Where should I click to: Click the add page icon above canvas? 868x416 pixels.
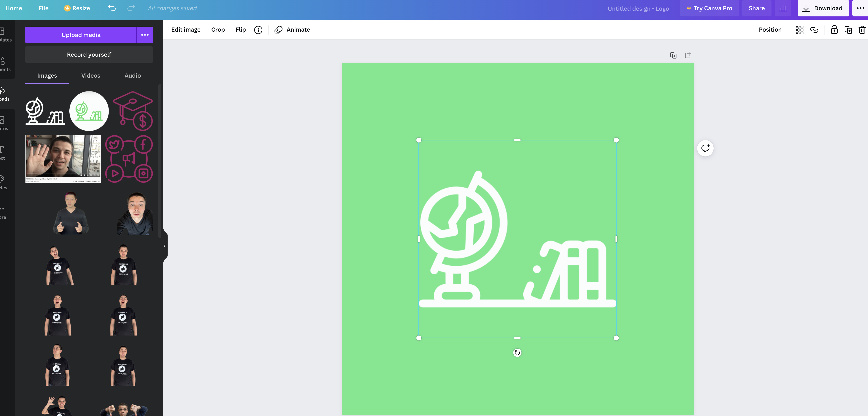[688, 55]
